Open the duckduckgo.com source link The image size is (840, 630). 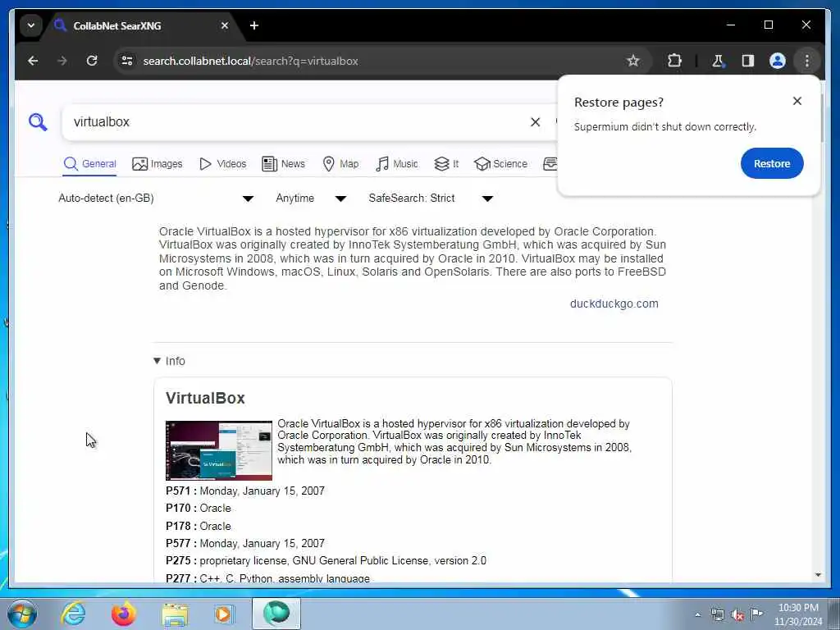tap(614, 304)
